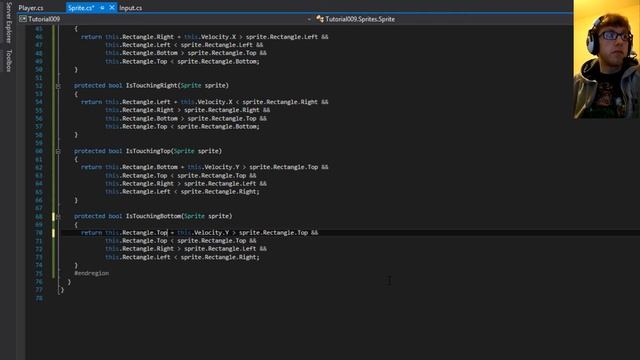This screenshot has width=640, height=360.
Task: Open the Tutorial009.Sprites.Sprite type dropdown
Action: 360,19
